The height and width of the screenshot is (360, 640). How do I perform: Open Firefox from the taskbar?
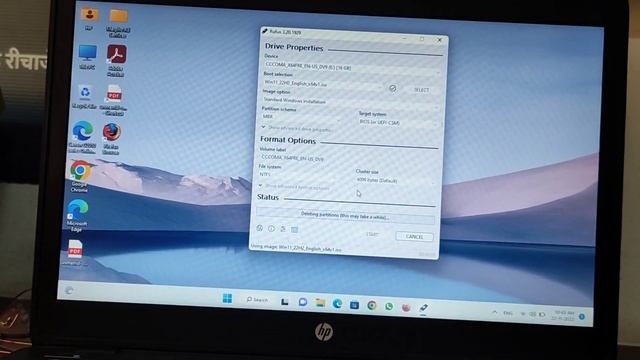click(406, 307)
